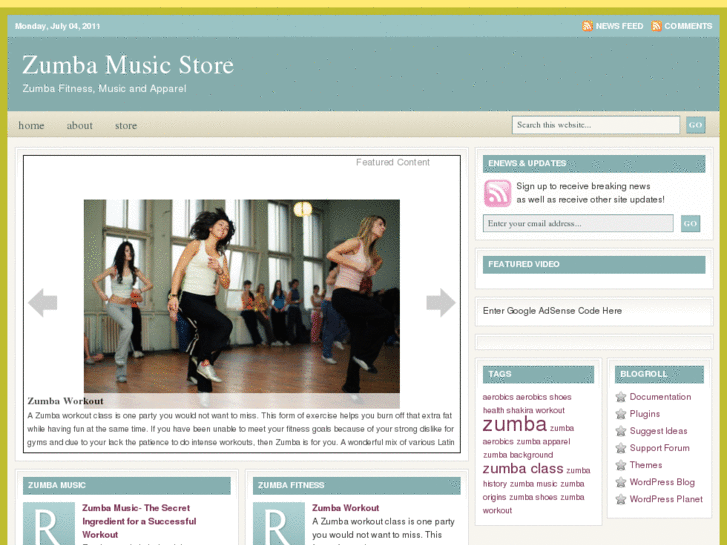The height and width of the screenshot is (545, 727).
Task: Click the star icon beside Support Forum
Action: [620, 448]
